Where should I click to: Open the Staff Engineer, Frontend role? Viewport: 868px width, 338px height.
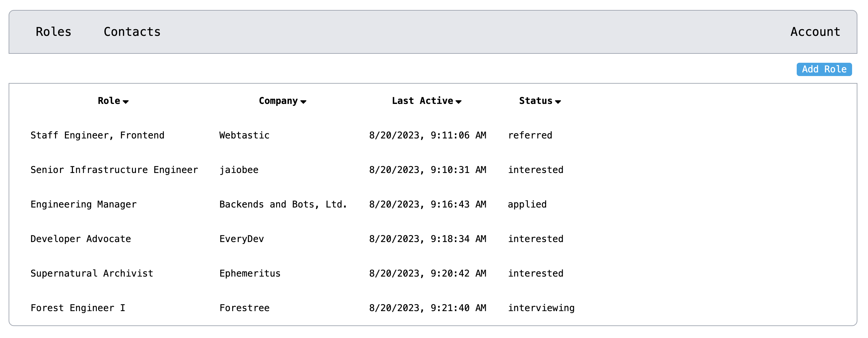[x=97, y=135]
